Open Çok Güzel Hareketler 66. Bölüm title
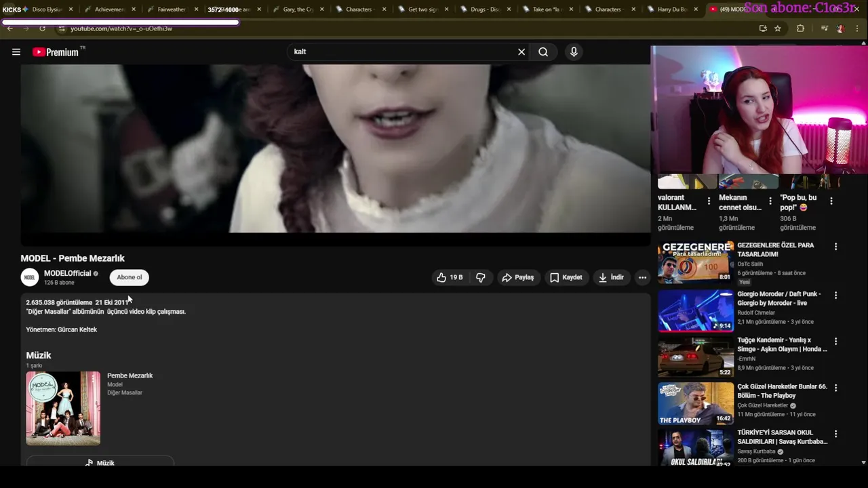The height and width of the screenshot is (488, 868). [x=782, y=390]
